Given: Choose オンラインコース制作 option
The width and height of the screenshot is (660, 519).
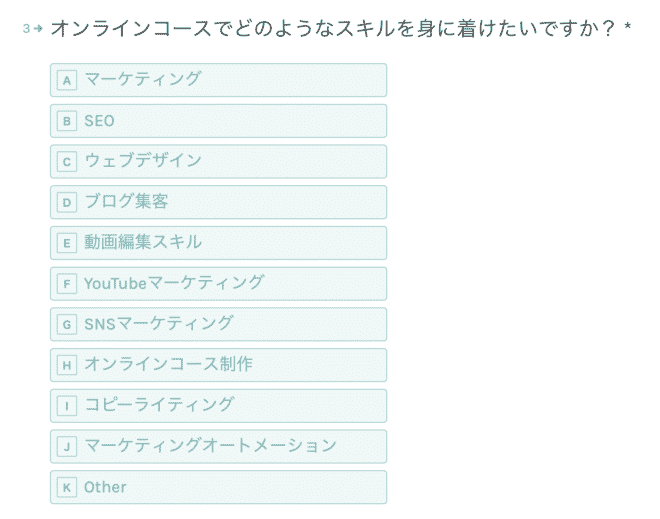Looking at the screenshot, I should (218, 365).
